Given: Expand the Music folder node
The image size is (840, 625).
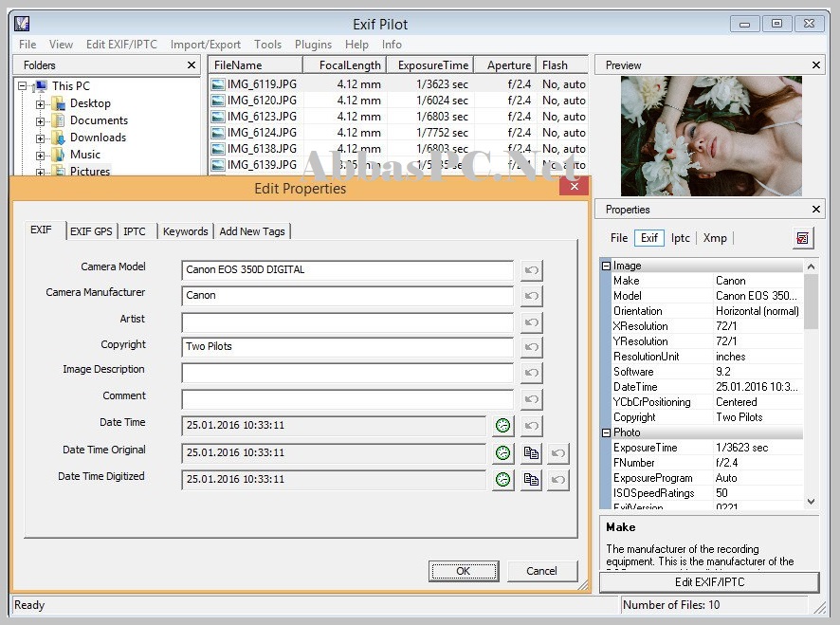Looking at the screenshot, I should (x=40, y=156).
